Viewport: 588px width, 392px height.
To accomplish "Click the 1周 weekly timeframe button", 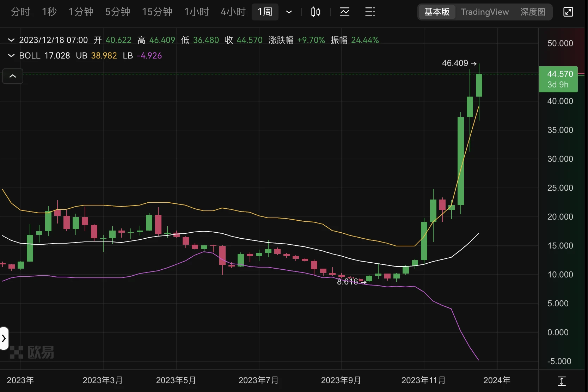I will 265,12.
